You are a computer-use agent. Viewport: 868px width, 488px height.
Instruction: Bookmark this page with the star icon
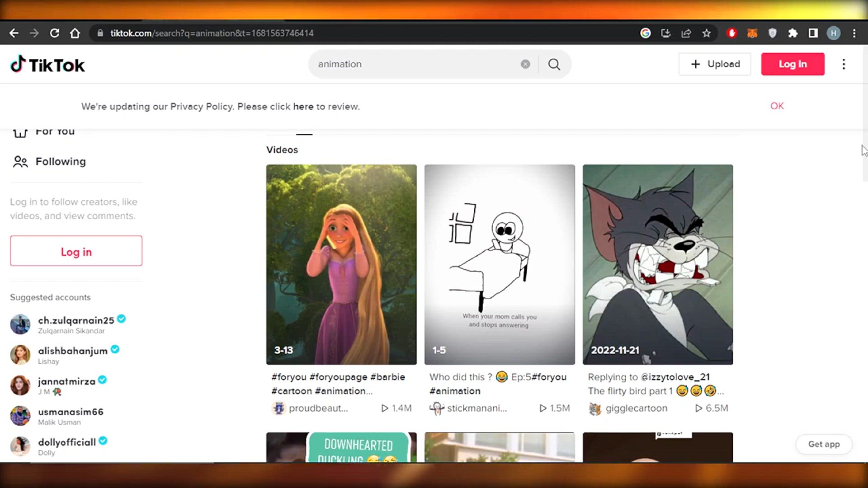pyautogui.click(x=707, y=33)
